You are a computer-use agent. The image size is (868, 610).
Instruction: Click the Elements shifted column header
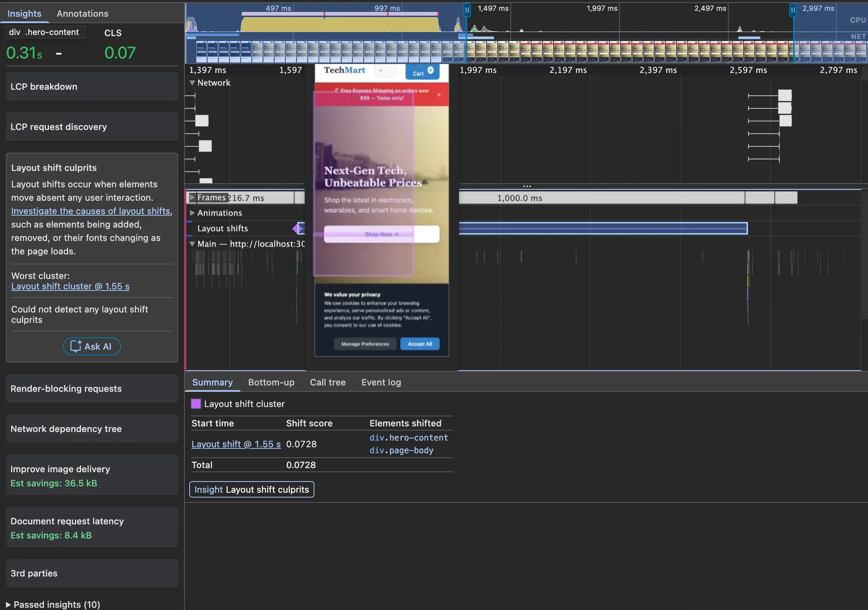pyautogui.click(x=405, y=423)
